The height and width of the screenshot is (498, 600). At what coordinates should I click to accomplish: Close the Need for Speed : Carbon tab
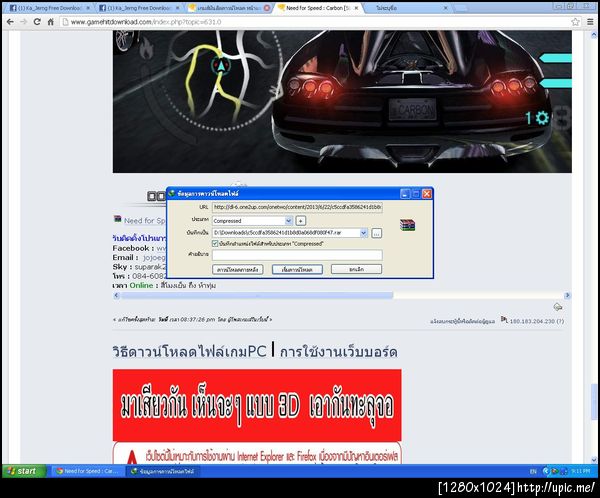(x=356, y=8)
